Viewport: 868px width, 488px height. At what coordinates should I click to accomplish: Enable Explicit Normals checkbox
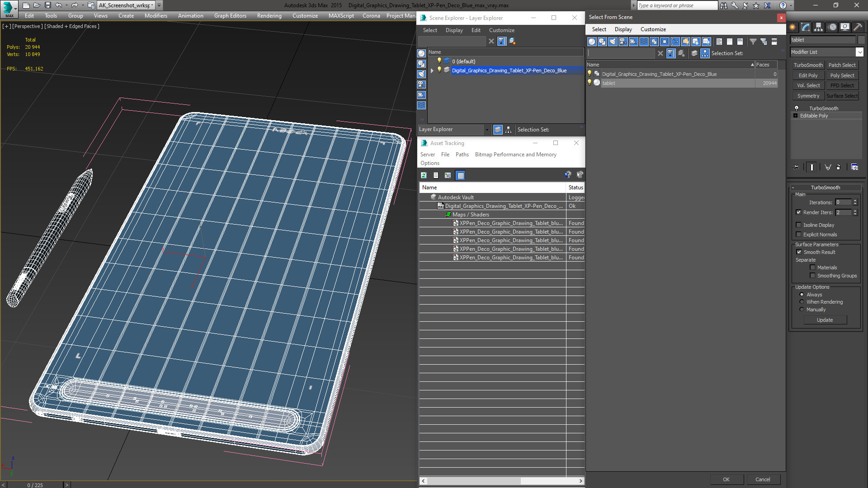pyautogui.click(x=798, y=235)
